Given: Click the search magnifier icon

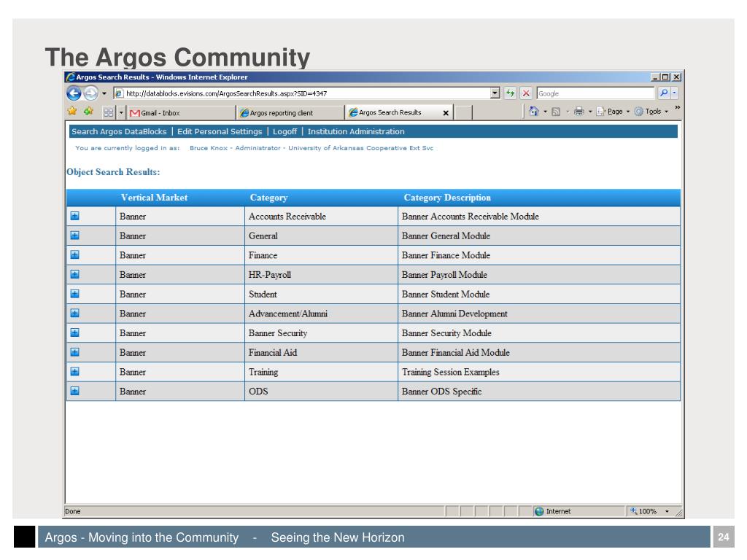Looking at the screenshot, I should point(663,93).
